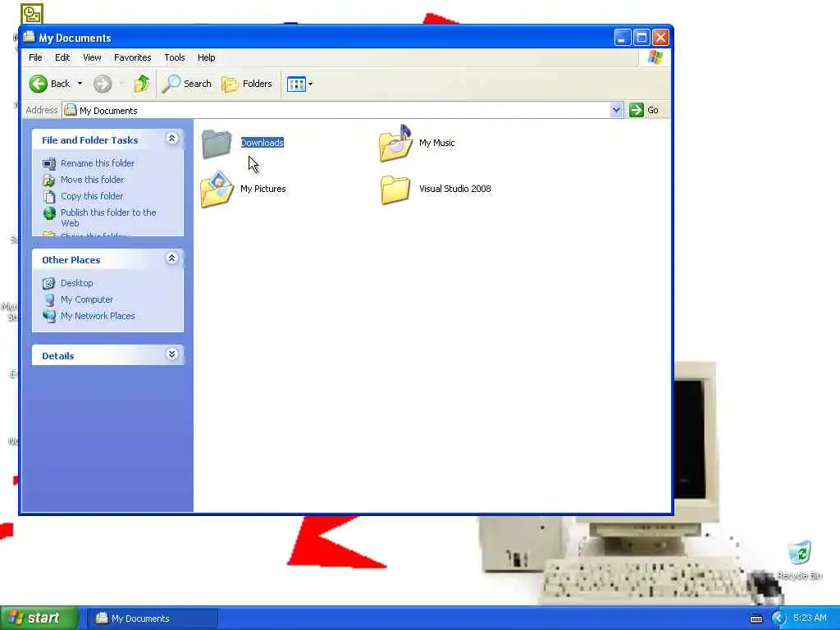840x630 pixels.
Task: Click the My Music name label
Action: [436, 143]
